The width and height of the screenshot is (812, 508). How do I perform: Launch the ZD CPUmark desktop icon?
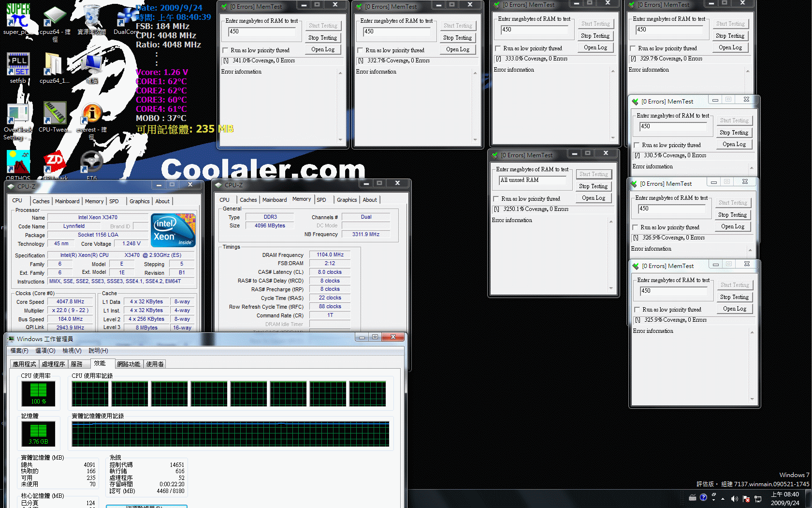pyautogui.click(x=55, y=165)
